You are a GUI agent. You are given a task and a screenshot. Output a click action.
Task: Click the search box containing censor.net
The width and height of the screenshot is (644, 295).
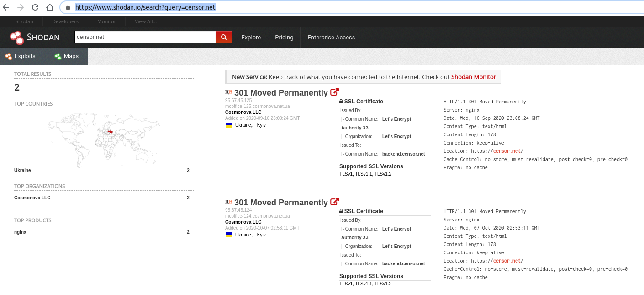tap(145, 37)
